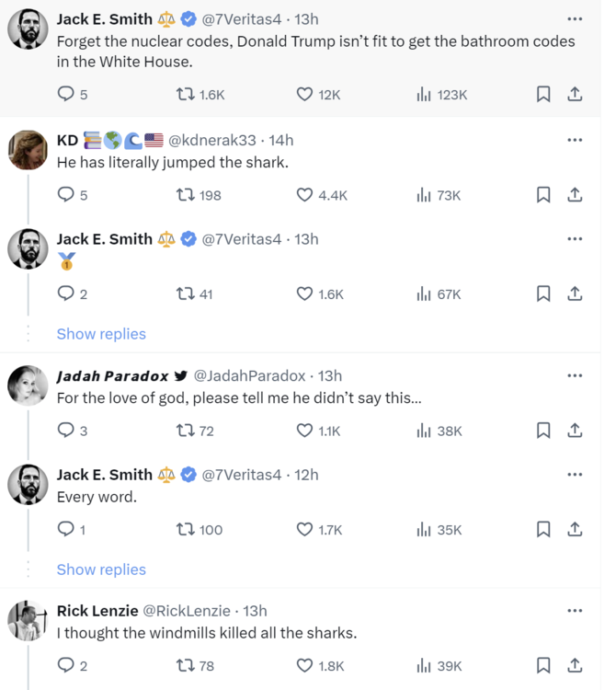The height and width of the screenshot is (690, 616).
Task: Reply to the bathroom codes tweet
Action: point(65,94)
